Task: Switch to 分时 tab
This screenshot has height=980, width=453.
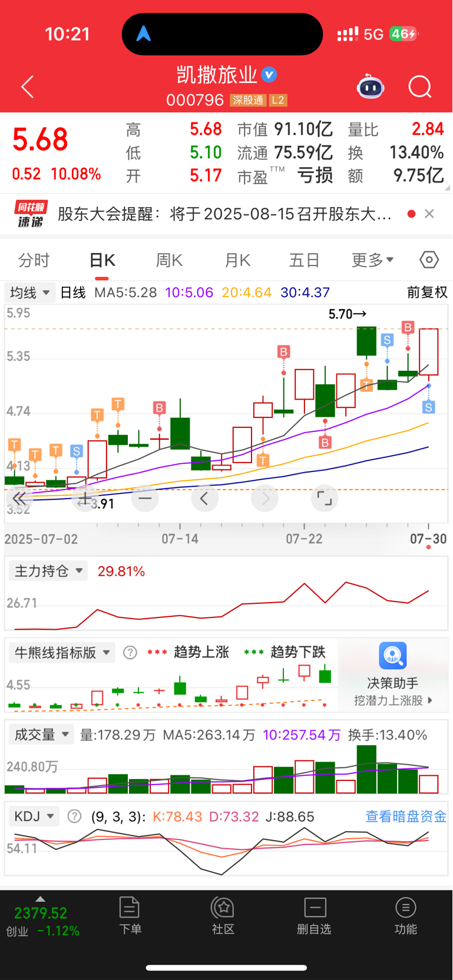Action: [34, 260]
